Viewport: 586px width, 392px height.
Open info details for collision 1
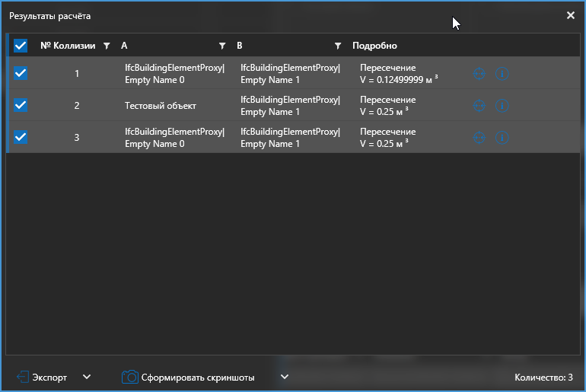click(x=502, y=74)
